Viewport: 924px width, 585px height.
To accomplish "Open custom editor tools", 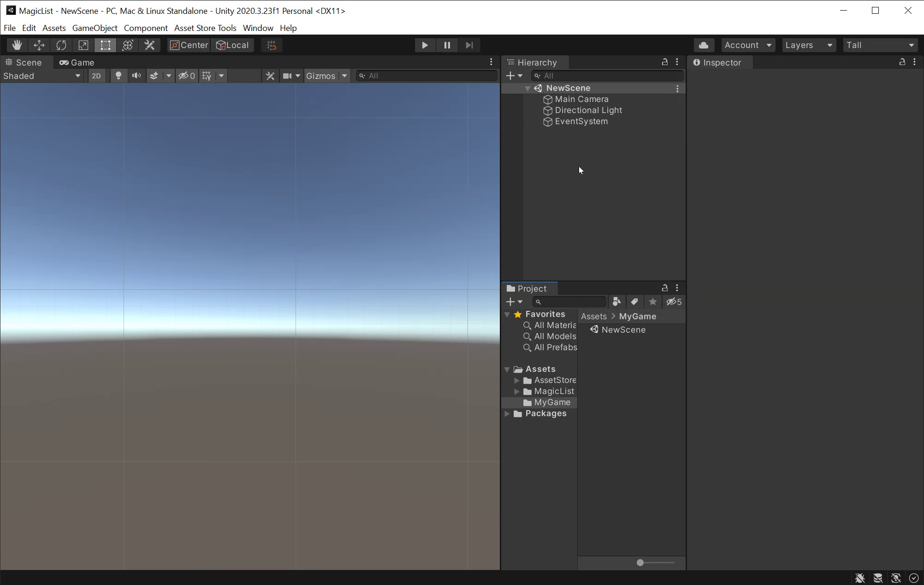I will click(x=149, y=45).
